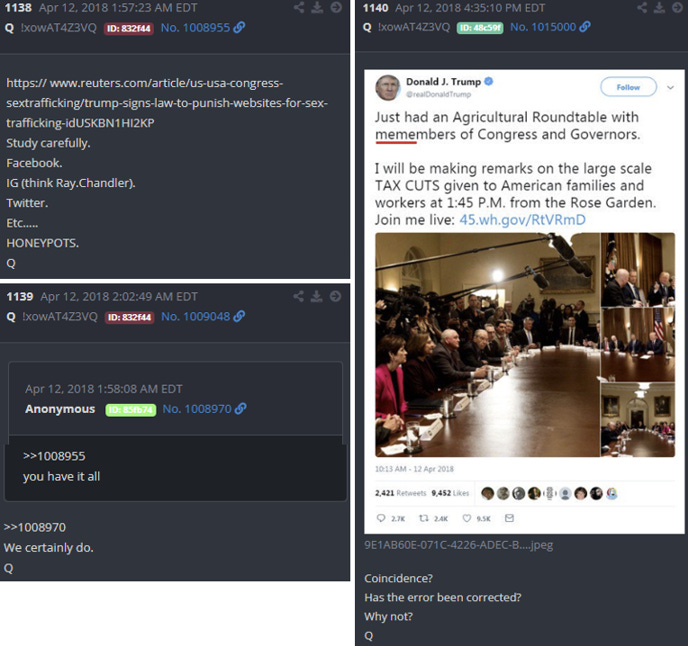Image resolution: width=688 pixels, height=646 pixels.
Task: Click share icon on post 1140
Action: tap(642, 7)
